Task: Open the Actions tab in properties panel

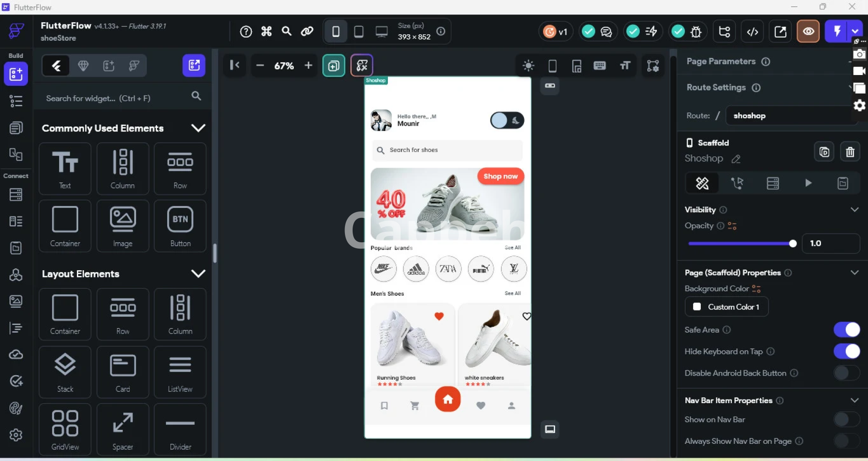Action: [x=737, y=183]
